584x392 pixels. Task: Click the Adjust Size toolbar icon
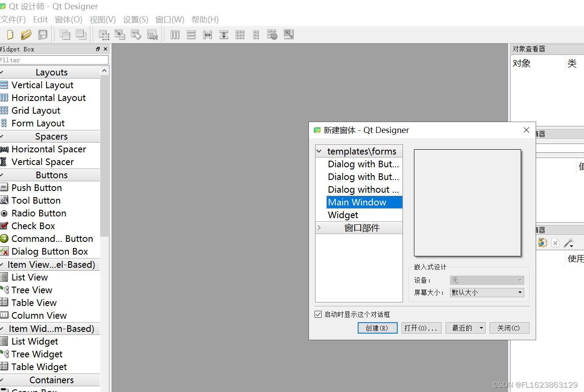pos(289,35)
